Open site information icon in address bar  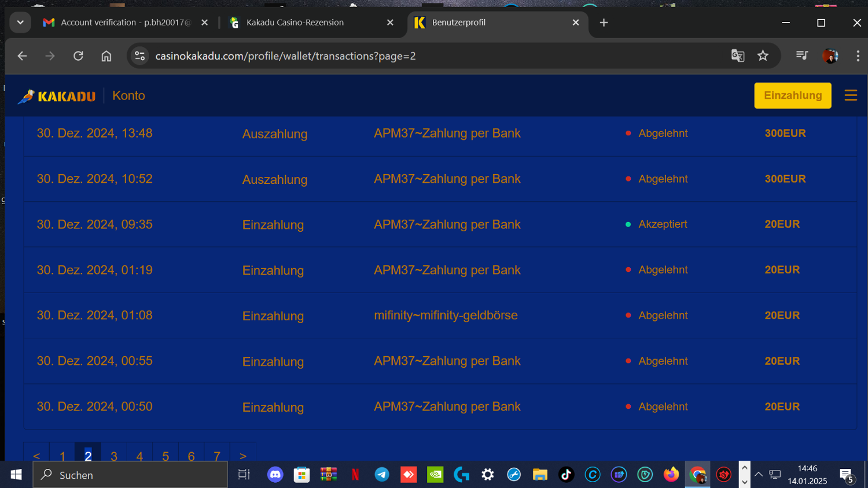[139, 56]
